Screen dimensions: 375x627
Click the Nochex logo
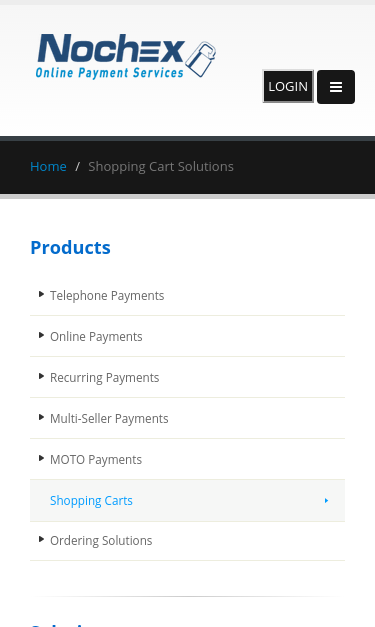tap(126, 56)
